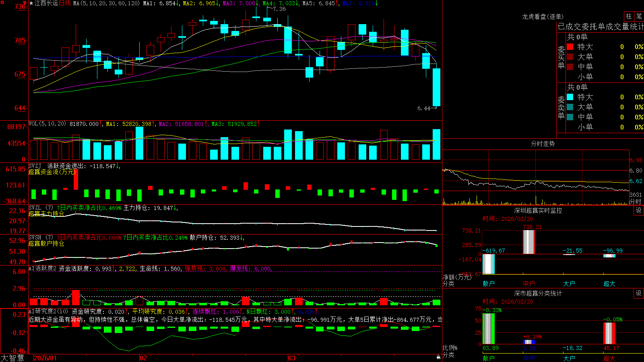Click the 龙虎看盘(逐单) panel title
Screen dimensions: 644x362
543,16
